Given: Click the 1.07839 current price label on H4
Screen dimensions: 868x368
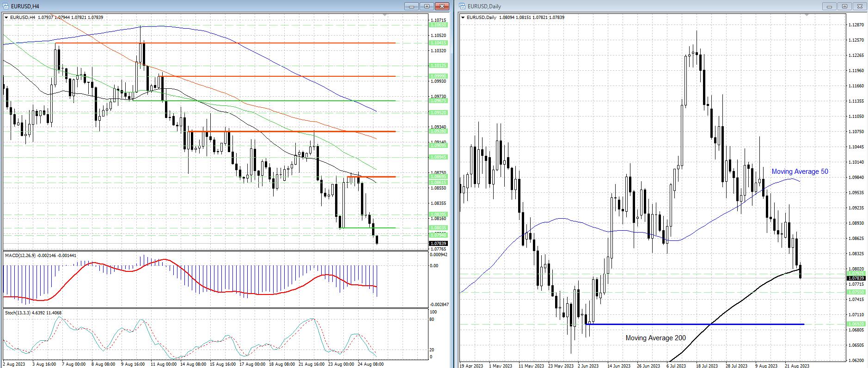Looking at the screenshot, I should click(x=438, y=244).
